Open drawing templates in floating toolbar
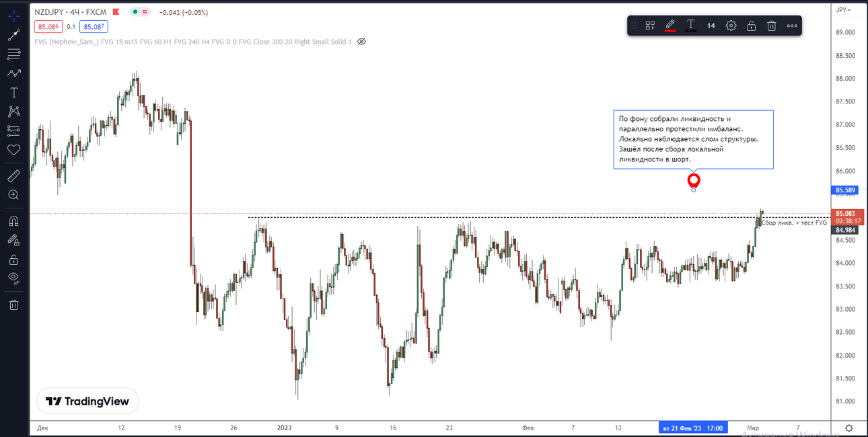The height and width of the screenshot is (437, 868). (x=650, y=26)
